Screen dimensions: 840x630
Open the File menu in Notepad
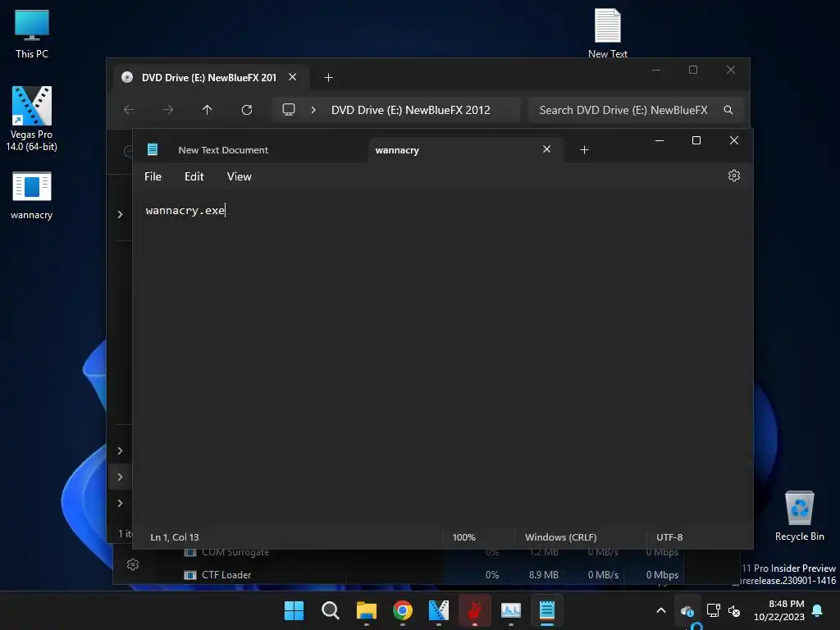point(153,177)
